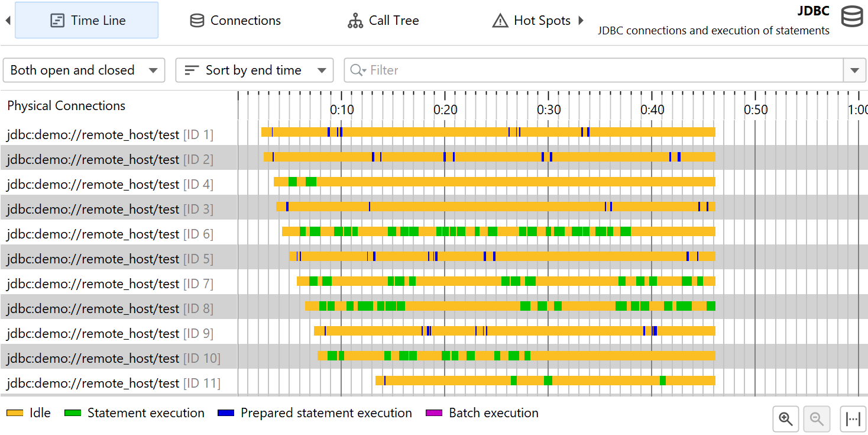The image size is (868, 435).
Task: Click the Idle orange legend swatch
Action: [14, 413]
